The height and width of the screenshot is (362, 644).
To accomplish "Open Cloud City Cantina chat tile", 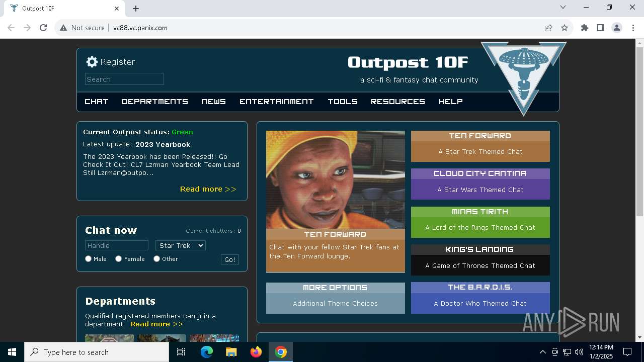I will point(480,184).
